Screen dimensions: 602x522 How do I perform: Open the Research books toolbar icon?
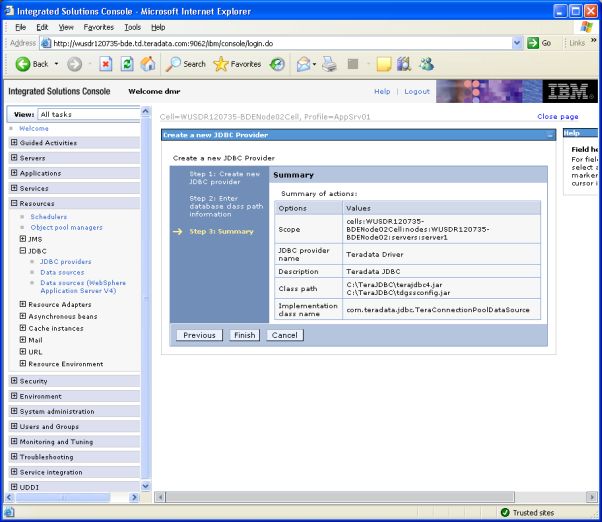(404, 64)
